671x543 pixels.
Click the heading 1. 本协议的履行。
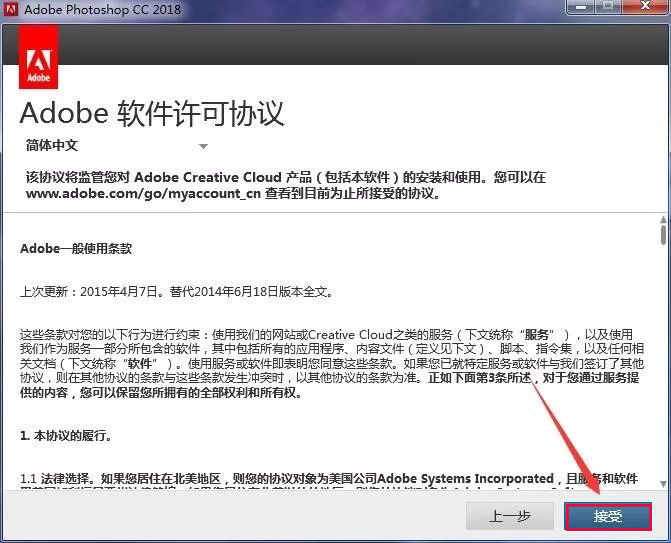[66, 436]
